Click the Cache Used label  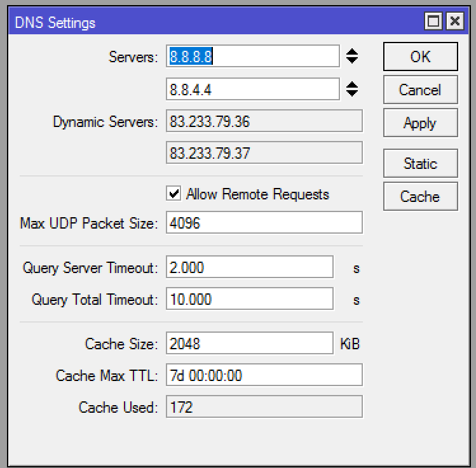pos(118,407)
